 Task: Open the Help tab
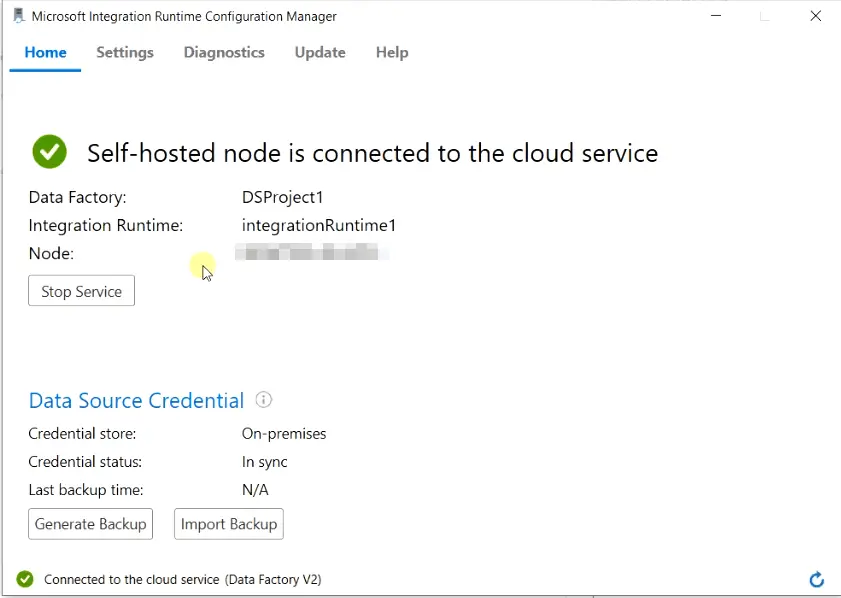pyautogui.click(x=392, y=53)
